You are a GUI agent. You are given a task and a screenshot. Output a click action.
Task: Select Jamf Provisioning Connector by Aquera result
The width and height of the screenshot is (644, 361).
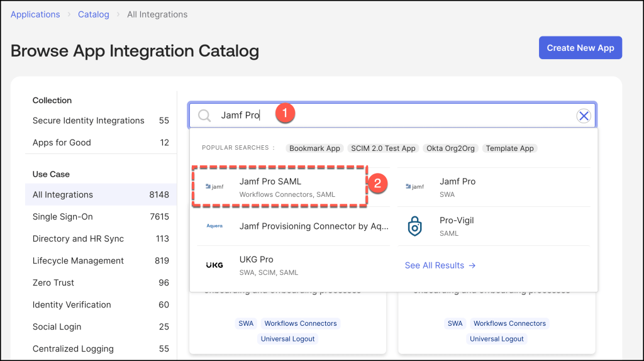312,226
